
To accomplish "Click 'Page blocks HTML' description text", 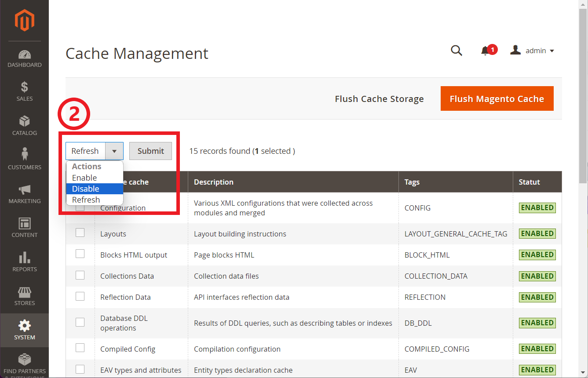I will [x=224, y=255].
